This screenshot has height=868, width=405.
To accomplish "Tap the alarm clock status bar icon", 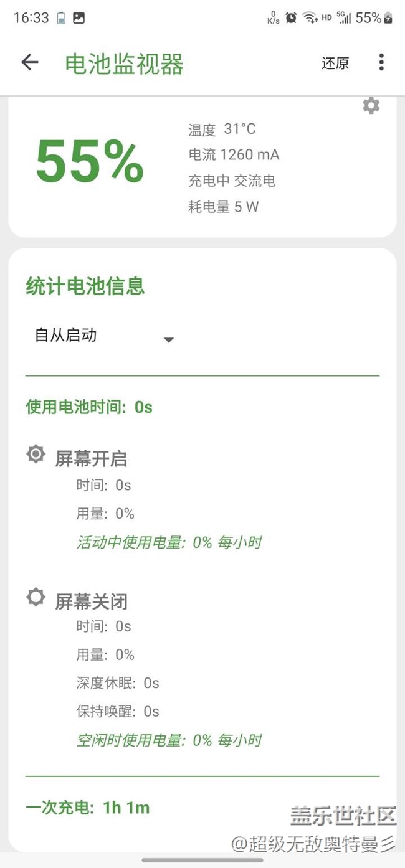I will [x=291, y=18].
